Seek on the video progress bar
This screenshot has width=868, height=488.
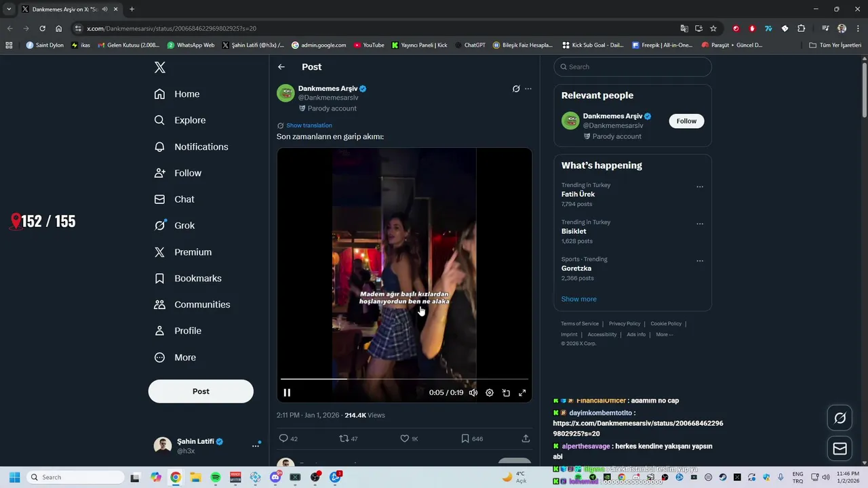tap(404, 379)
